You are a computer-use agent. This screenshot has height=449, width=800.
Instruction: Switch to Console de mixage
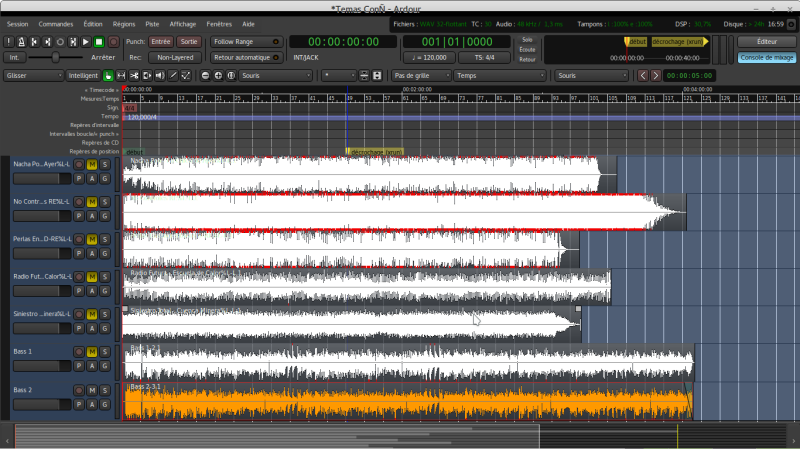[x=767, y=58]
